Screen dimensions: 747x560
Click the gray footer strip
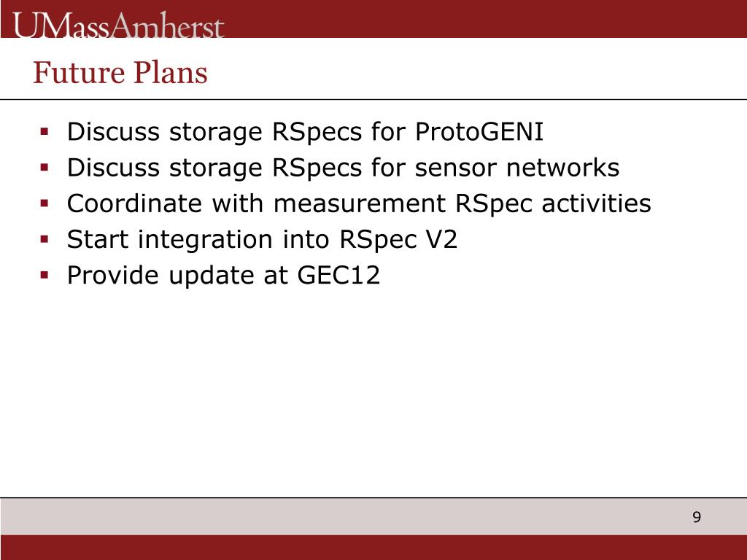[373, 516]
